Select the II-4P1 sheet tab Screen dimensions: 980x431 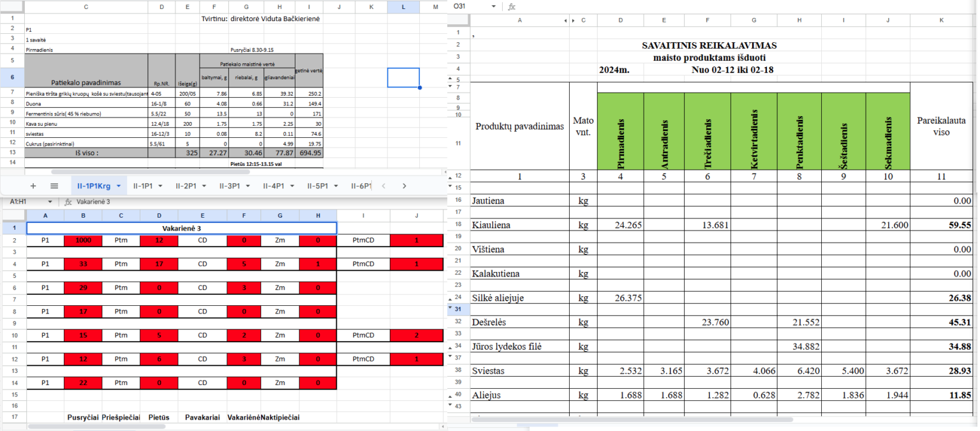[x=273, y=186]
